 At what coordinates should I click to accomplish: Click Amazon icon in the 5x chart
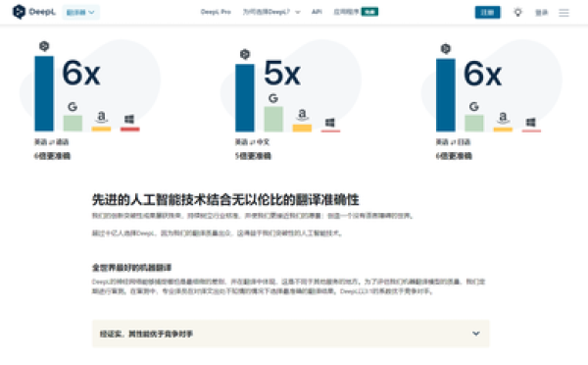302,115
